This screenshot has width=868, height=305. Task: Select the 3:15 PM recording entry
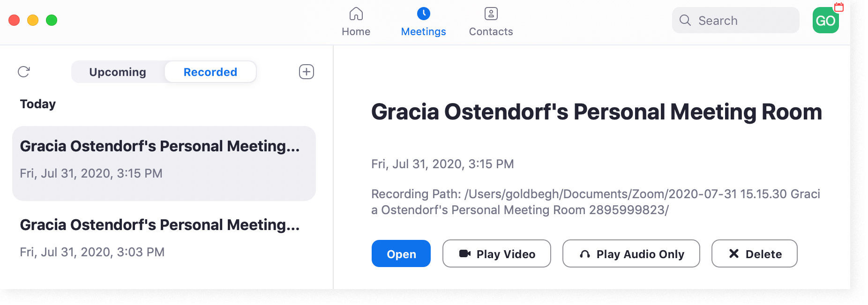point(164,164)
